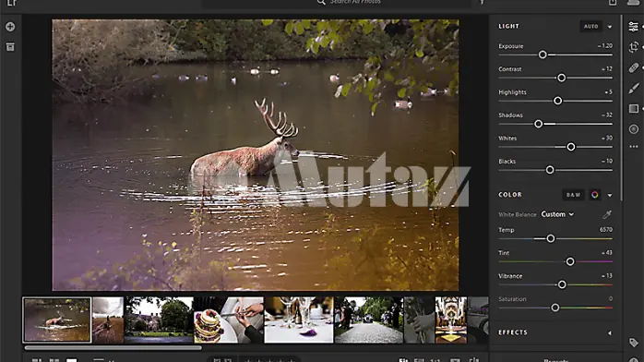
Task: Click the Tint slider handle
Action: (x=570, y=261)
